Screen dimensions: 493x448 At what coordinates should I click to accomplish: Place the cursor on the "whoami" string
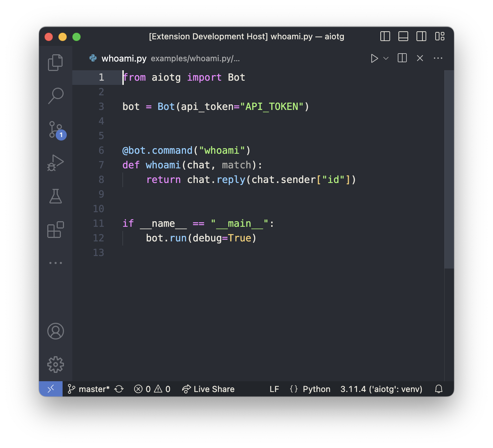coord(222,150)
